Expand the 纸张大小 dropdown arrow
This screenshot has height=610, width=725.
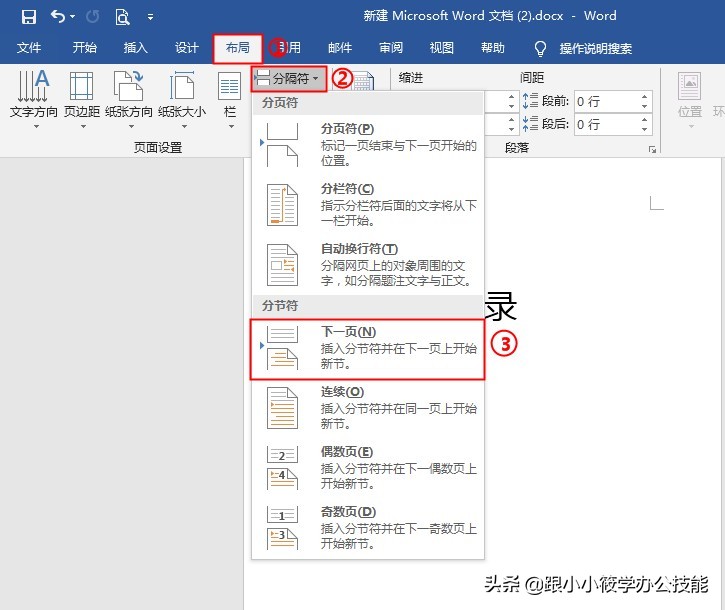pyautogui.click(x=184, y=126)
